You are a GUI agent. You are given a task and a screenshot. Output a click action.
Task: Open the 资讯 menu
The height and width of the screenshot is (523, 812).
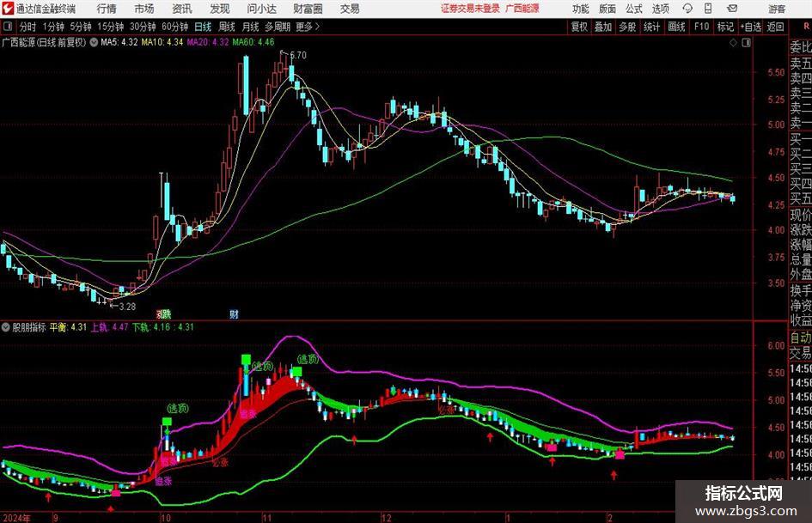182,9
